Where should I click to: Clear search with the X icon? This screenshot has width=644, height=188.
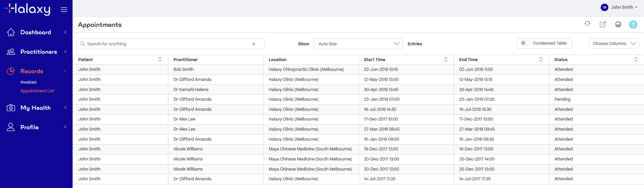(254, 44)
